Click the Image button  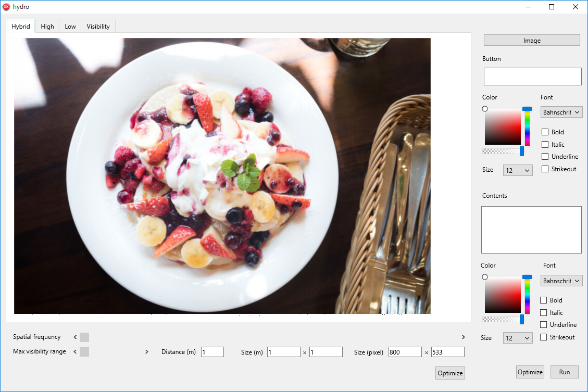coord(532,41)
